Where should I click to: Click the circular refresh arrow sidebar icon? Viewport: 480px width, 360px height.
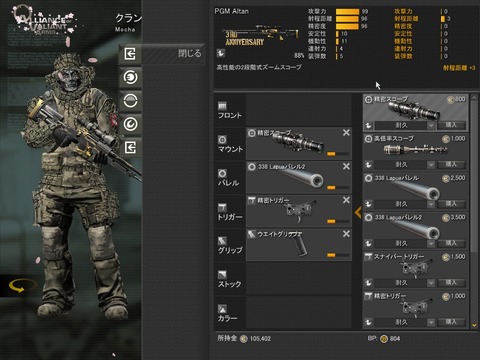coord(130,124)
